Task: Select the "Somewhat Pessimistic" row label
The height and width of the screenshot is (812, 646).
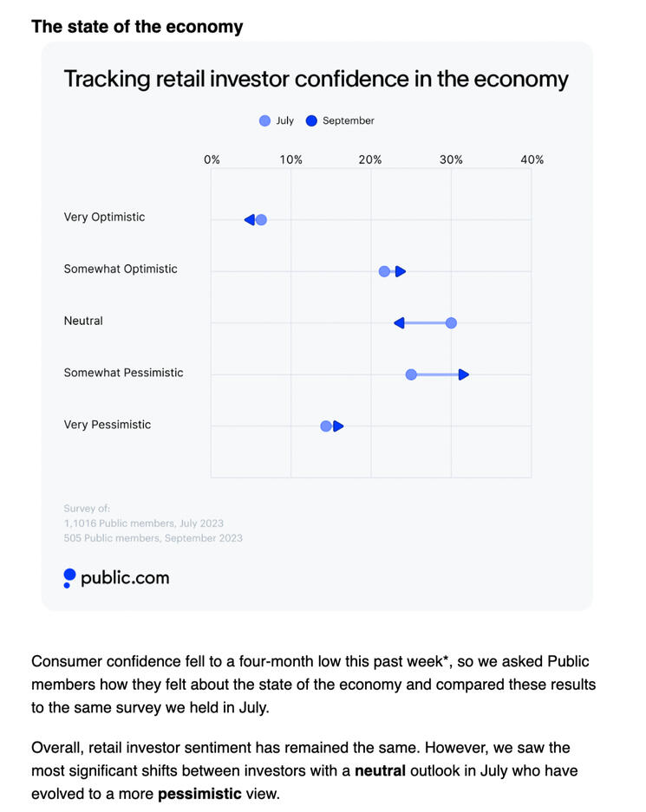Action: pyautogui.click(x=123, y=373)
